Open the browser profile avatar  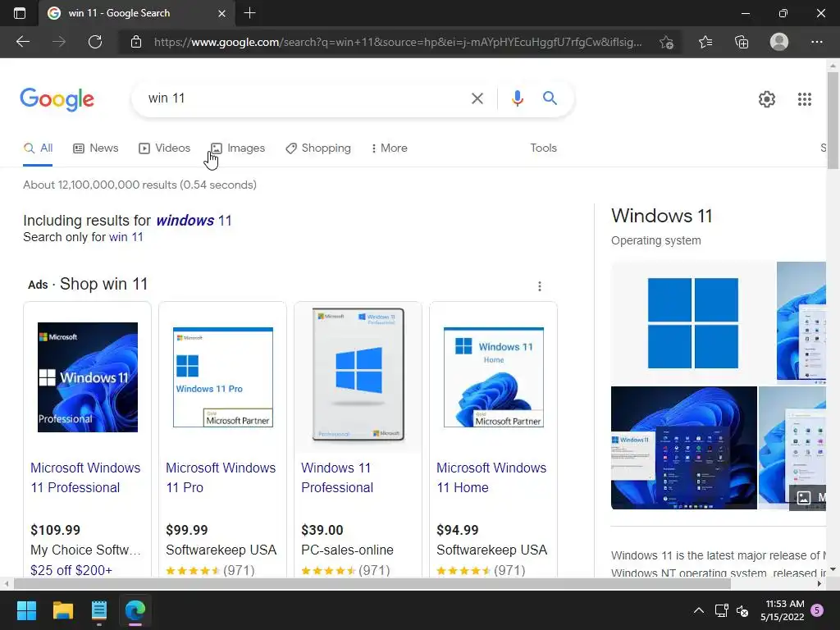(779, 42)
